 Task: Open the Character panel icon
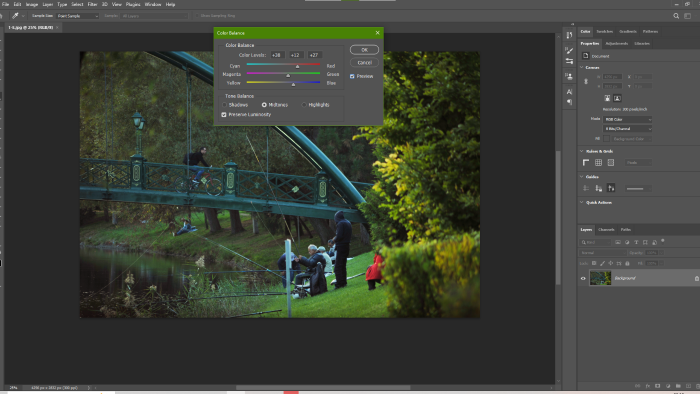pos(569,91)
